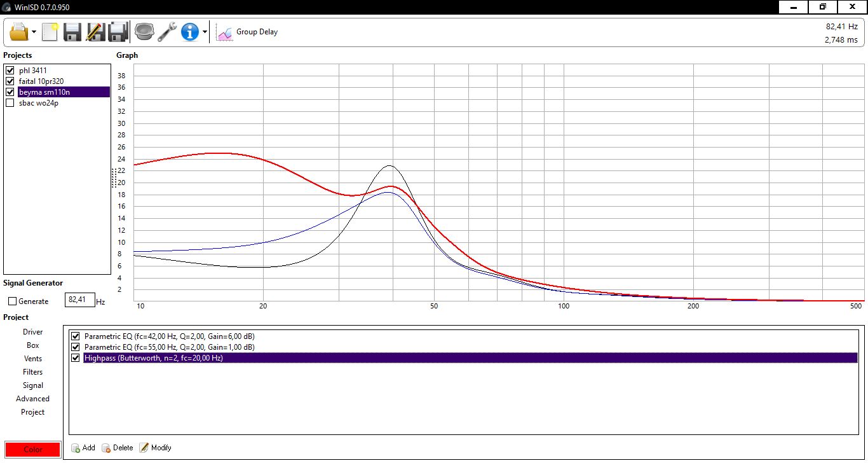Open options with the wrench icon

pyautogui.click(x=167, y=31)
